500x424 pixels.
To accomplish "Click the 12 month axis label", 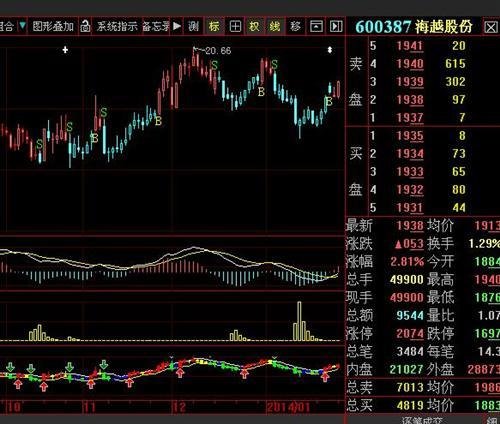I will [x=179, y=407].
